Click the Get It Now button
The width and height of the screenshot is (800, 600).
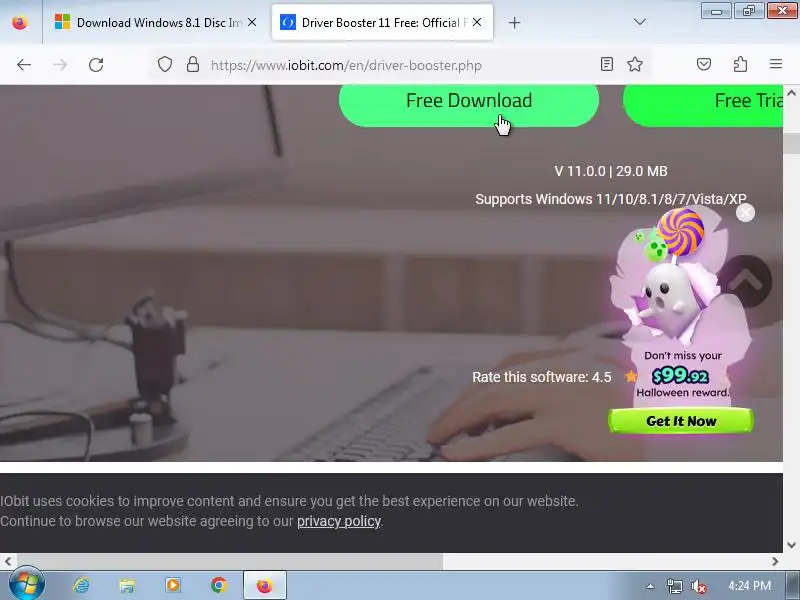(x=681, y=421)
